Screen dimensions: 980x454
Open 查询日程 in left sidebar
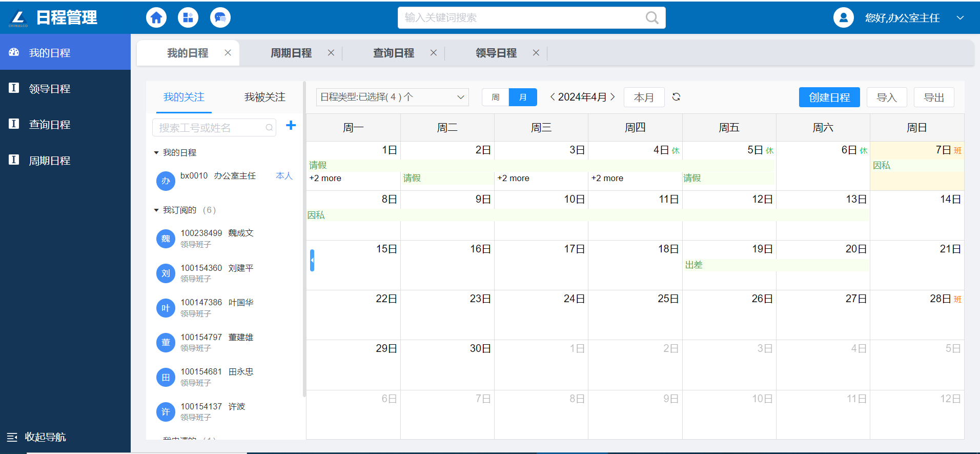[65, 124]
